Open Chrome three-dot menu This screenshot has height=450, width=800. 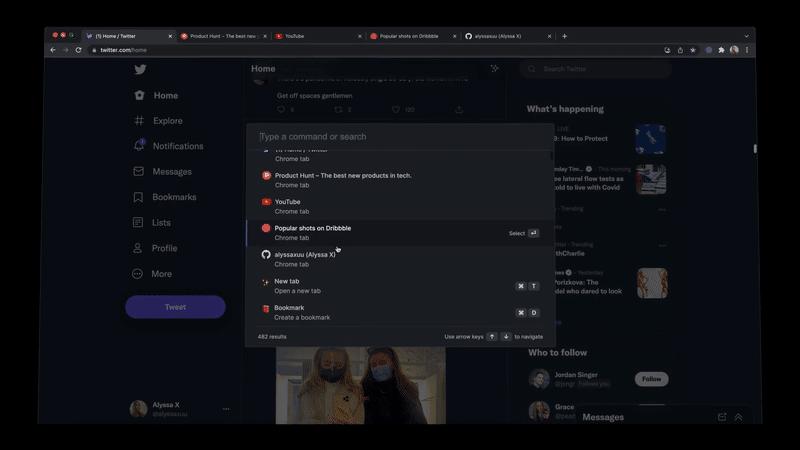pyautogui.click(x=747, y=50)
